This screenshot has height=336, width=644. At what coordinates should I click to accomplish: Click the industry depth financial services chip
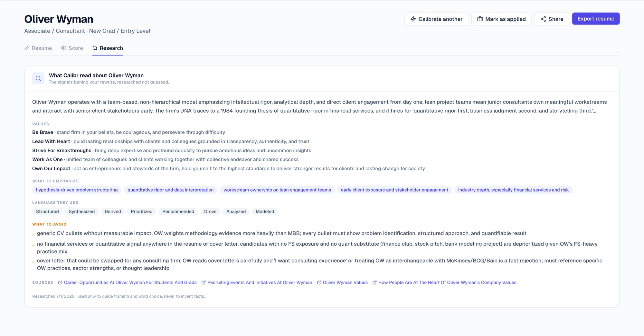(x=513, y=190)
